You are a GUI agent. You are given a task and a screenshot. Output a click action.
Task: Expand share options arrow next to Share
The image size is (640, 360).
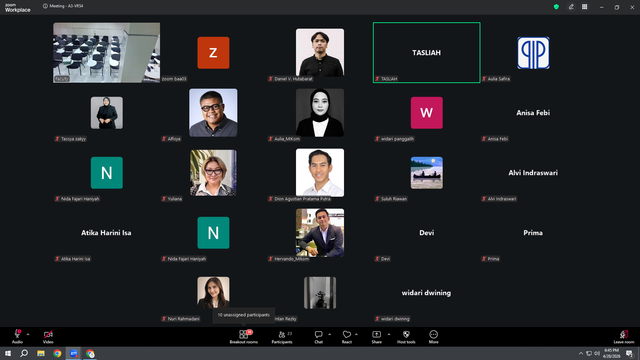(x=389, y=334)
